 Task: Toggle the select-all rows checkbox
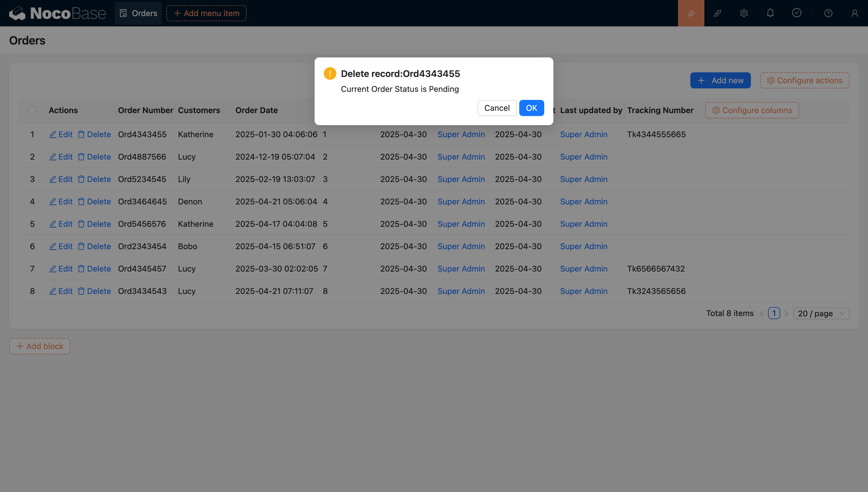[32, 110]
